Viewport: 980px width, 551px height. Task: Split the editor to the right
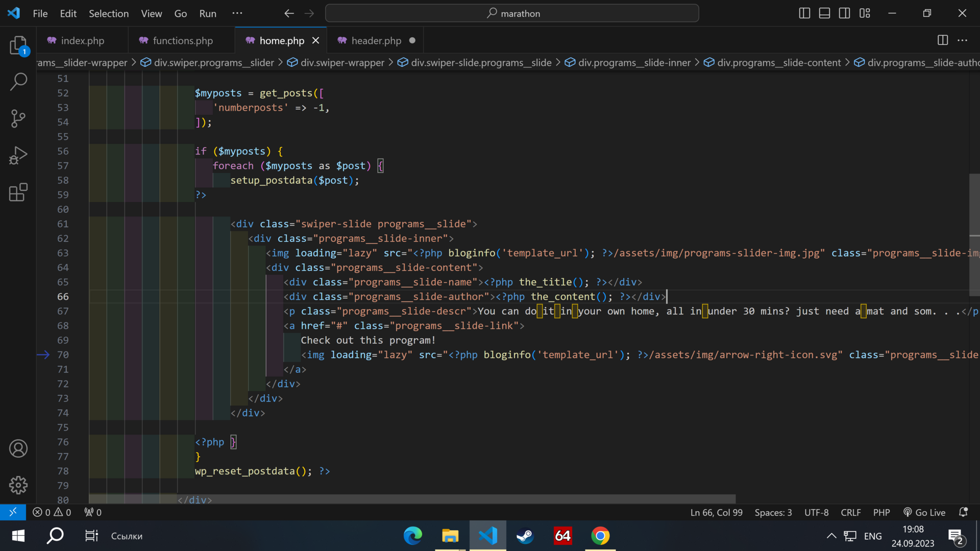tap(943, 40)
